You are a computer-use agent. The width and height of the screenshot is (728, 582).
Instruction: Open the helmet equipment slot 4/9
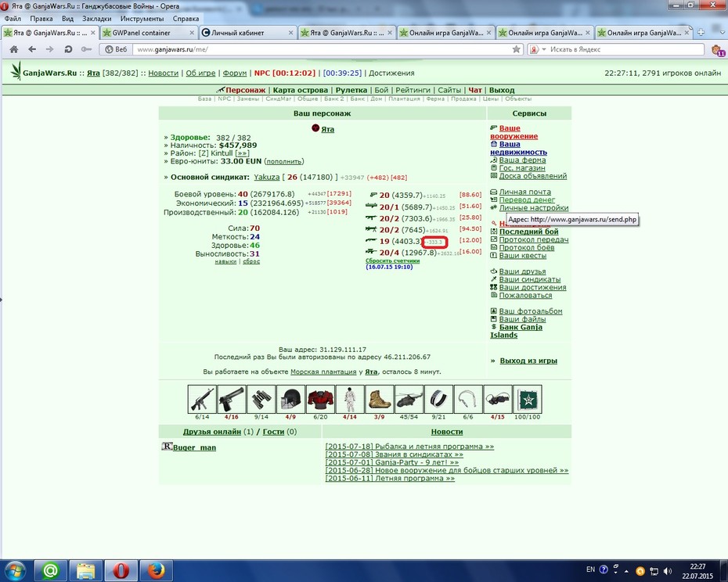[290, 399]
